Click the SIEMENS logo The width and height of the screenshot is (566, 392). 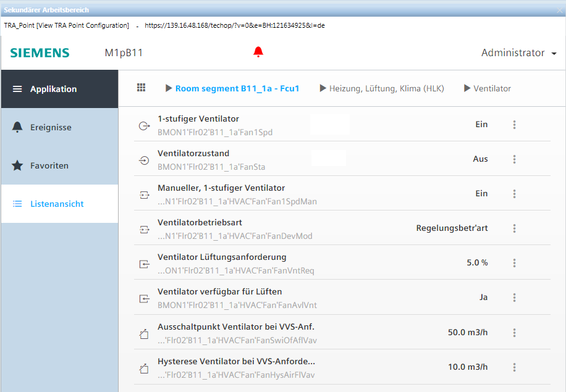pos(40,53)
